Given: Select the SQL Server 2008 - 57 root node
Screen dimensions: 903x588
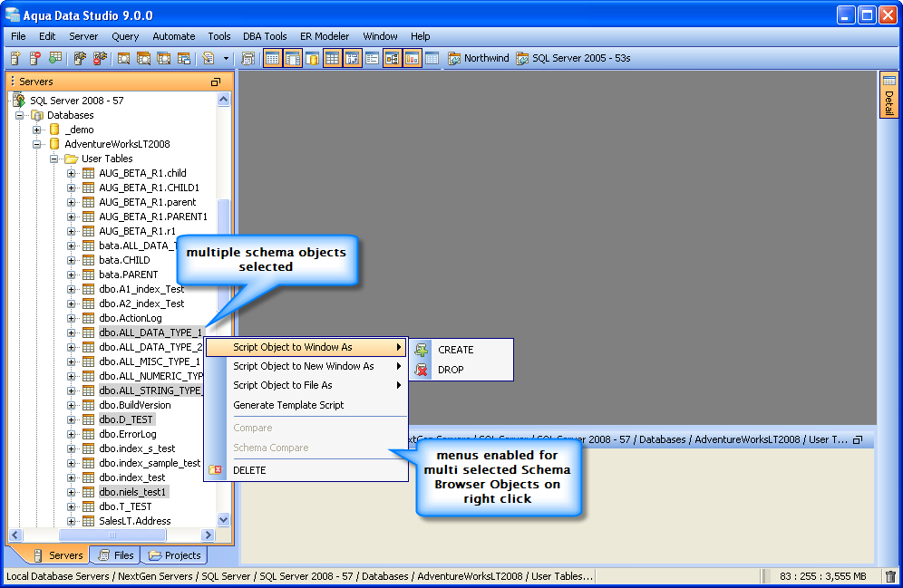Looking at the screenshot, I should (x=76, y=101).
